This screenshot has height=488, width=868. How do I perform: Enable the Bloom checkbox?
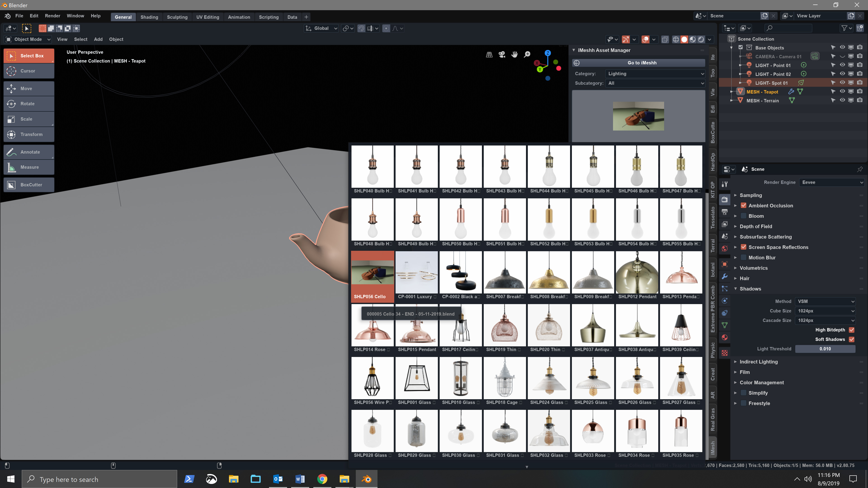tap(743, 216)
